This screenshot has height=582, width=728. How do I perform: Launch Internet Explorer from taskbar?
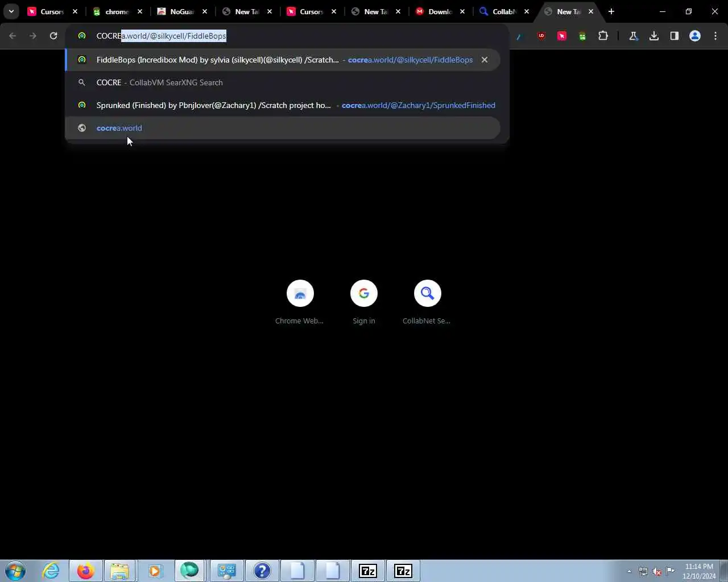(51, 571)
